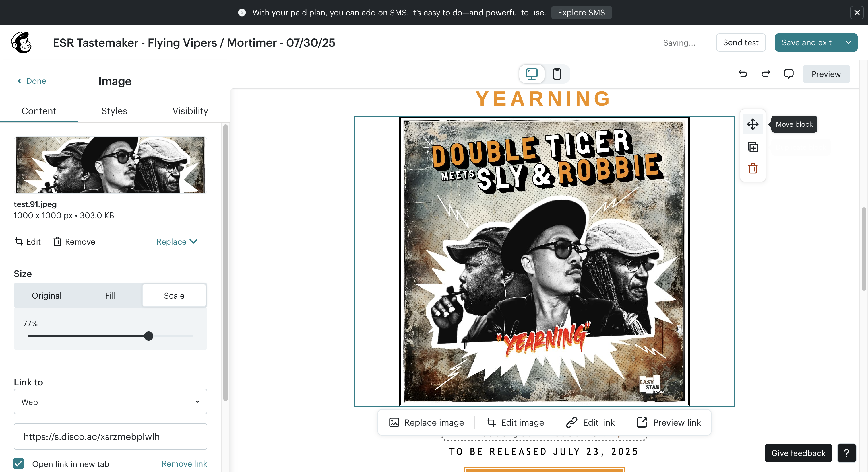The height and width of the screenshot is (472, 868).
Task: Click Preview link in floating toolbar
Action: click(x=669, y=422)
